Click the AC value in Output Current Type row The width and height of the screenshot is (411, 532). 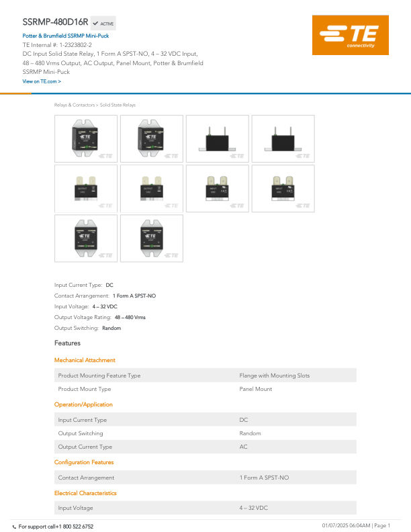[244, 447]
